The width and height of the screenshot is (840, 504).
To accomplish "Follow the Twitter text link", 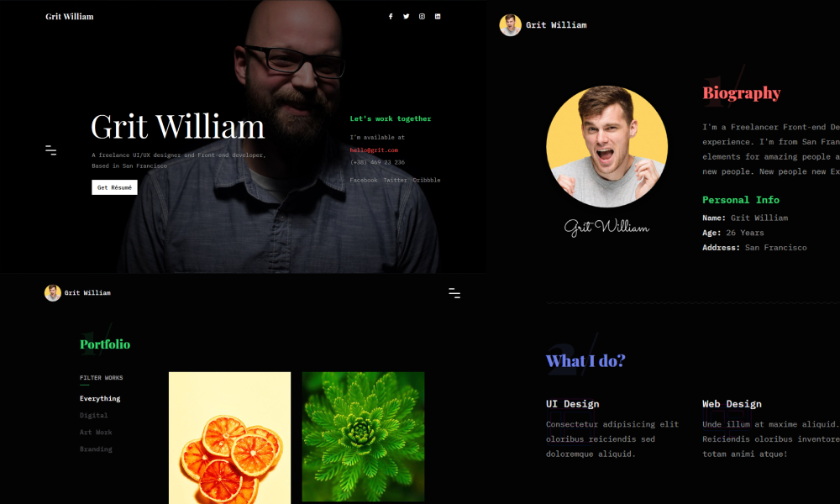I will tap(395, 180).
